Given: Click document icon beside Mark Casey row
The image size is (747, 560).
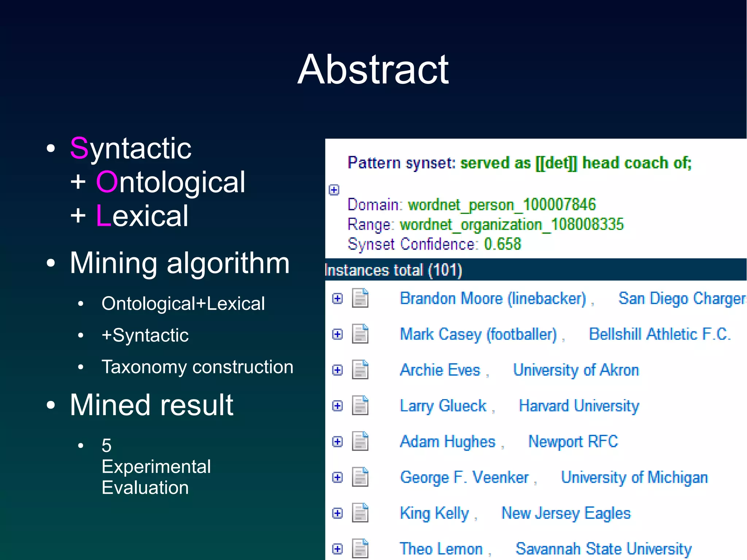Looking at the screenshot, I should coord(360,334).
